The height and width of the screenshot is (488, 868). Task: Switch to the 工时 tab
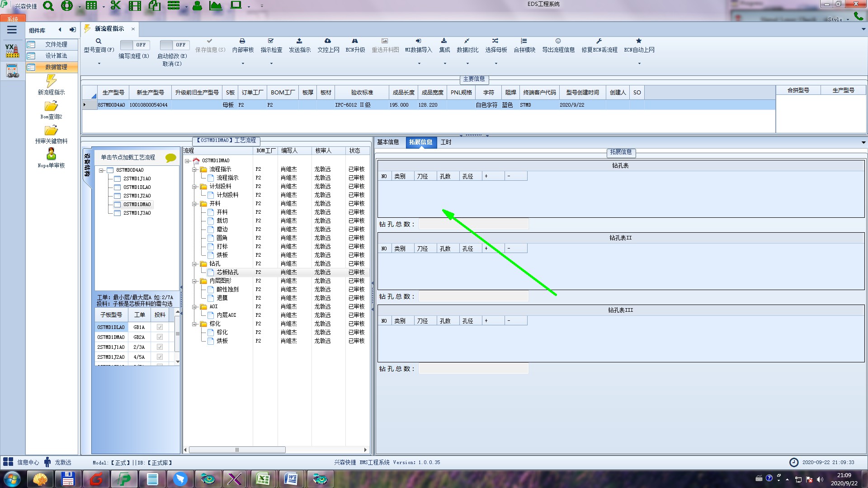coord(446,142)
